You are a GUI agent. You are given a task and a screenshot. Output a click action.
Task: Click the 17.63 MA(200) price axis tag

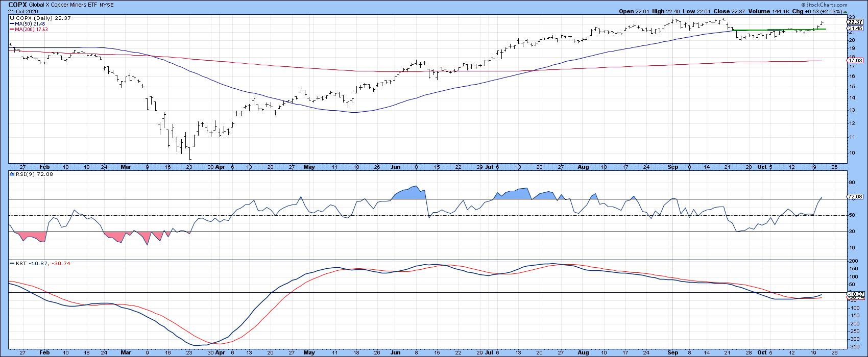coord(853,61)
